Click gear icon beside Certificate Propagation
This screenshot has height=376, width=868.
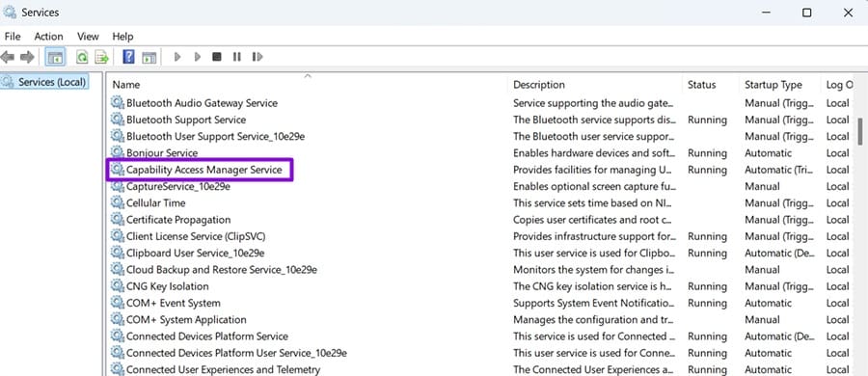117,219
